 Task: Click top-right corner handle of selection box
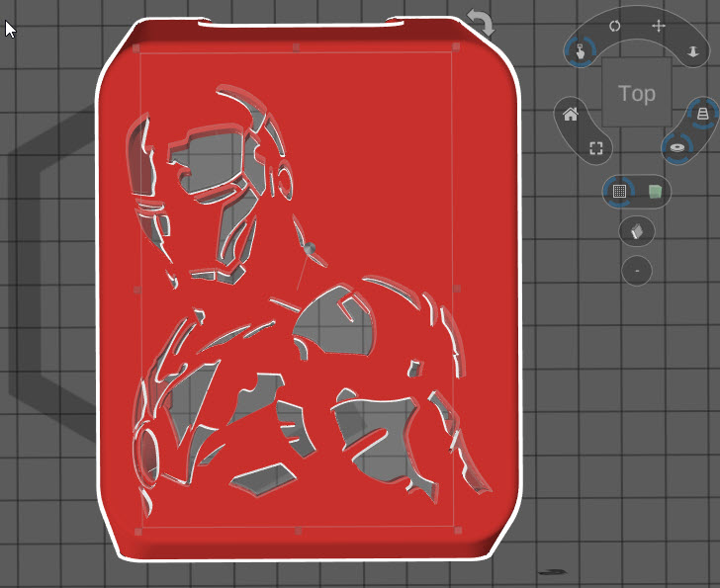(x=456, y=46)
